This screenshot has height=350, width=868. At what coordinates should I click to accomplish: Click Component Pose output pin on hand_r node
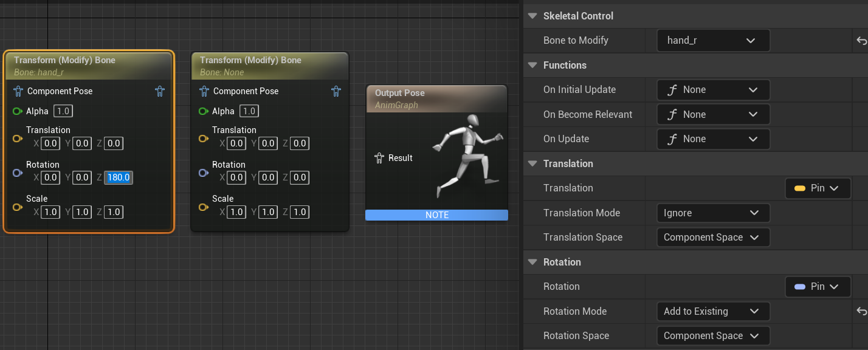pos(160,91)
